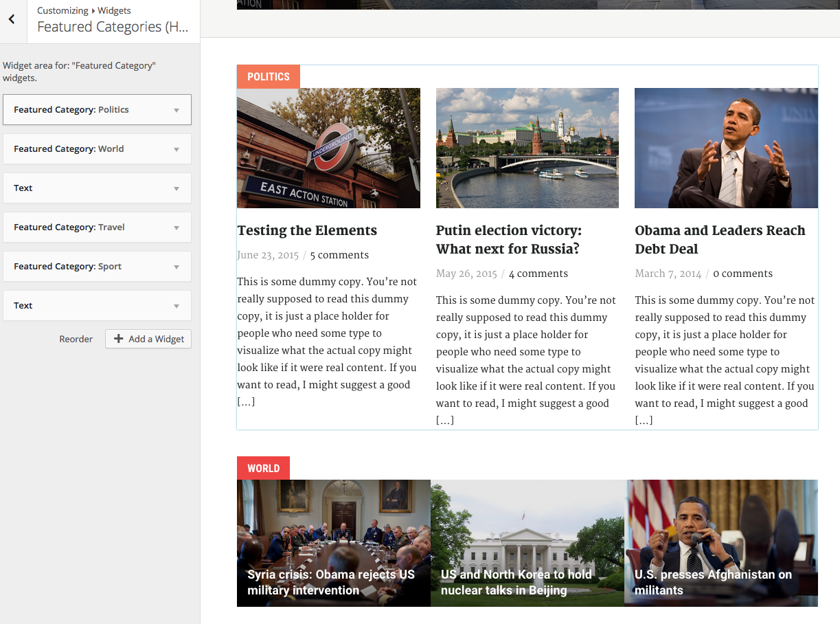
Task: Expand the Featured Category: Sport widget
Action: (97, 267)
